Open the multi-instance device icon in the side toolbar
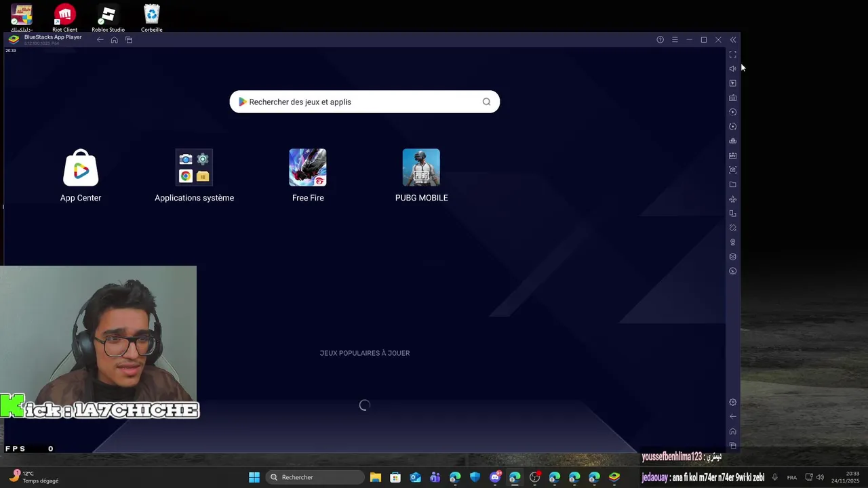Image resolution: width=868 pixels, height=488 pixels. click(732, 213)
